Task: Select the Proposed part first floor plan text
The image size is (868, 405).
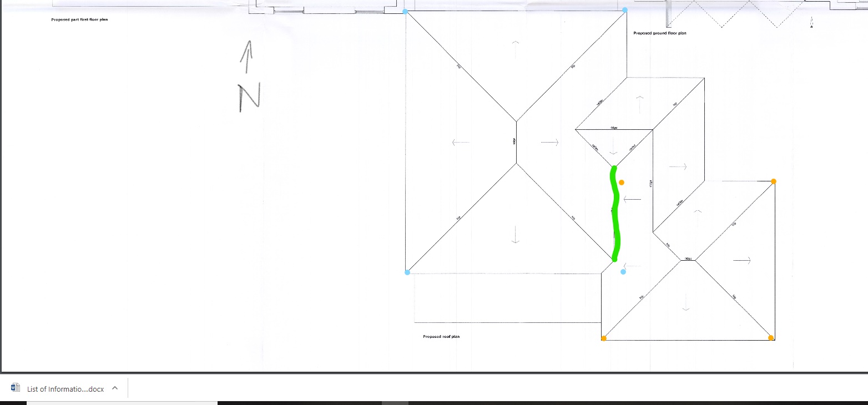Action: [79, 19]
